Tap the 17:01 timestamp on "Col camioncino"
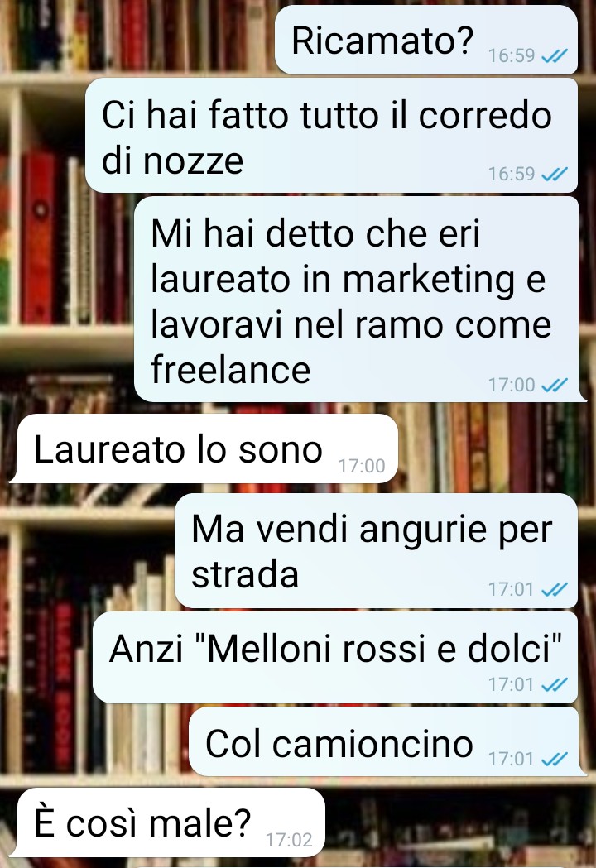 coord(512,759)
